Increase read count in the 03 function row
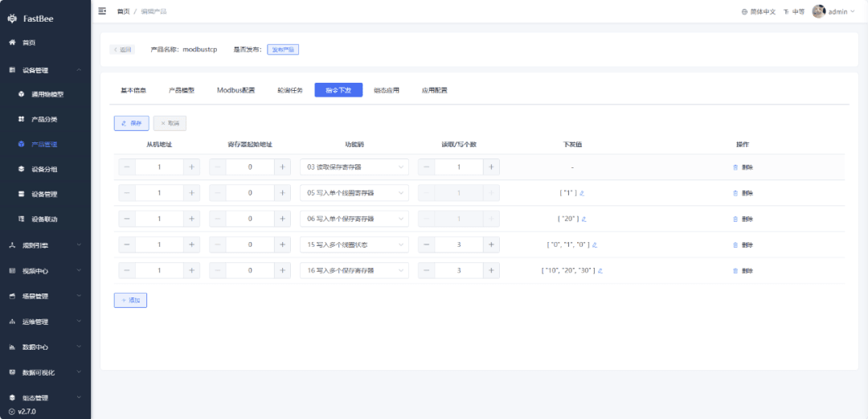868x419 pixels. coord(491,166)
